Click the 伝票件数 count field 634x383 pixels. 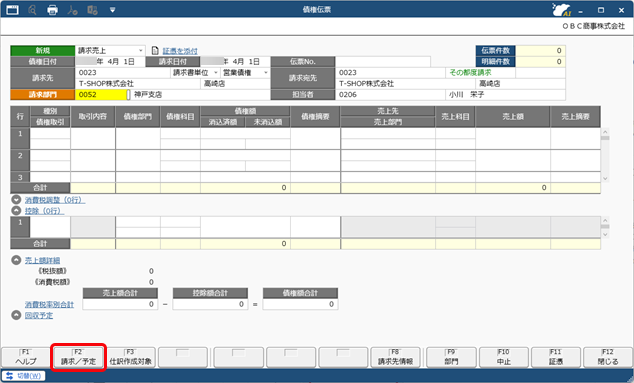(541, 51)
